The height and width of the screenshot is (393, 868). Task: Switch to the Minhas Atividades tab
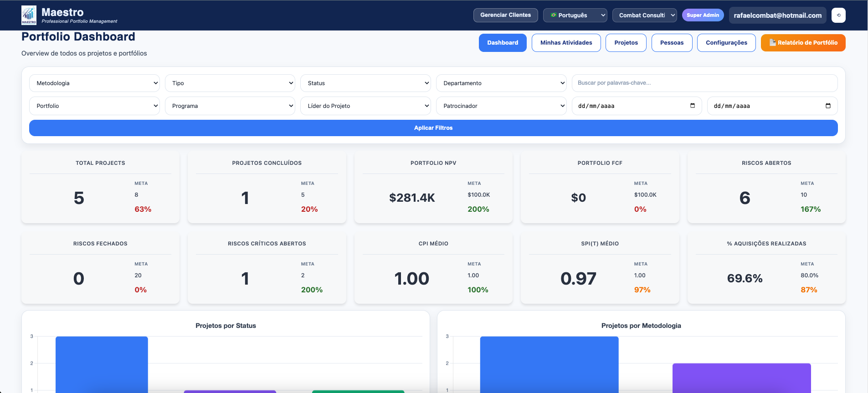(566, 43)
